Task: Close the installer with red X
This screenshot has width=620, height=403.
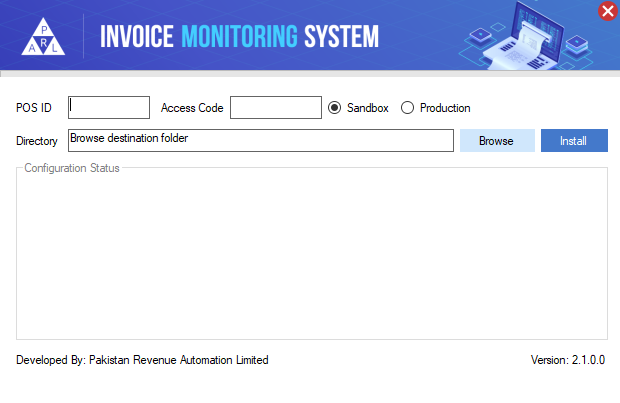Action: coord(608,11)
